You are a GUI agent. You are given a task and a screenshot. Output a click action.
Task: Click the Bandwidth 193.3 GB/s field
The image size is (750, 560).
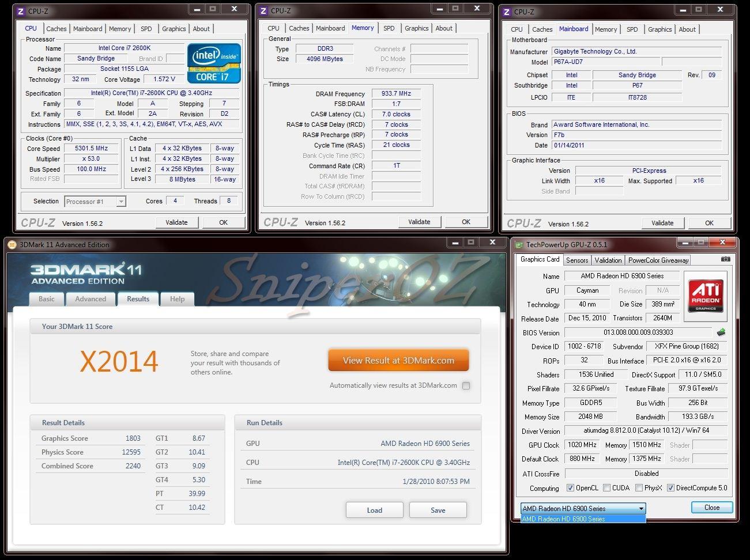click(698, 417)
